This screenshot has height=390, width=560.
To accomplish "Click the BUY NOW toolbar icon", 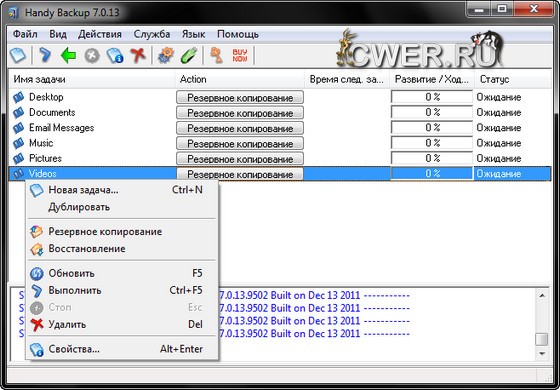I will tap(240, 55).
